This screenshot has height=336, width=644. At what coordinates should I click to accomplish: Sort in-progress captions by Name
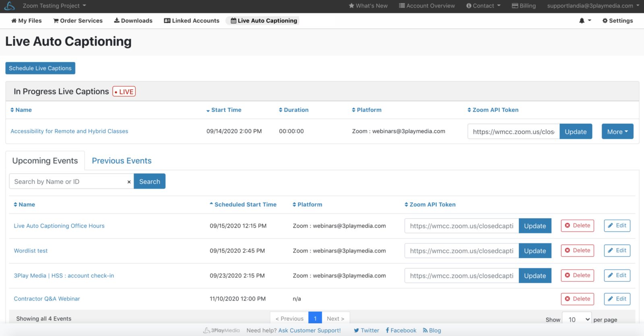[x=21, y=110]
